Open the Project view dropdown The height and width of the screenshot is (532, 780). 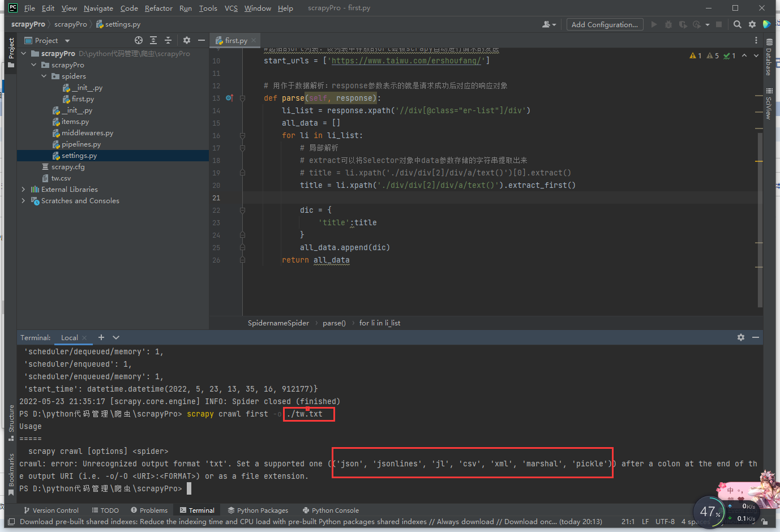click(x=67, y=41)
